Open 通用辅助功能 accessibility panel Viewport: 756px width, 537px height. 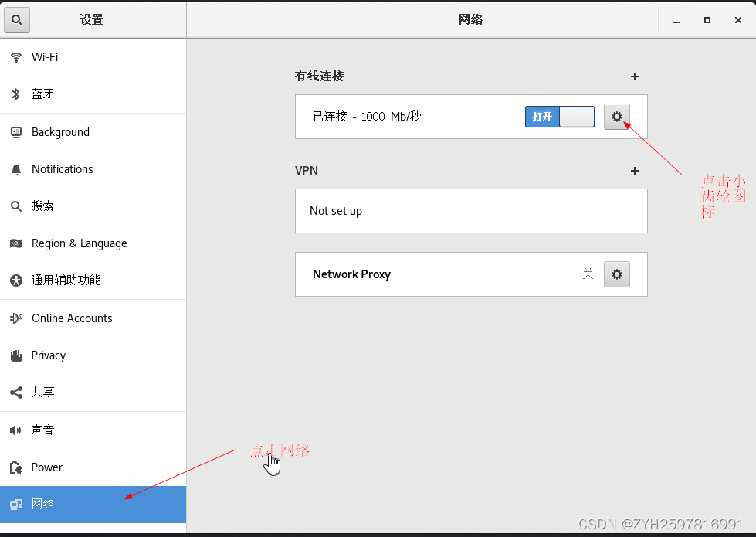click(x=93, y=280)
